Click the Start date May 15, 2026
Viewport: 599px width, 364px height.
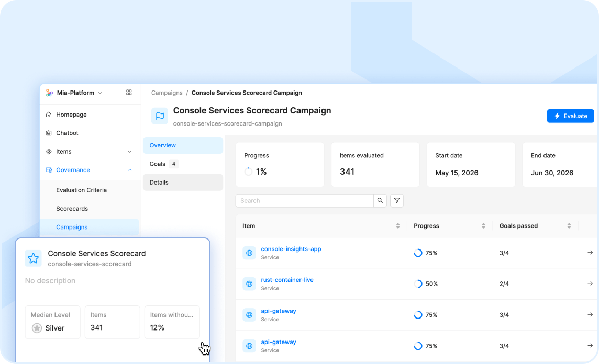pos(457,173)
